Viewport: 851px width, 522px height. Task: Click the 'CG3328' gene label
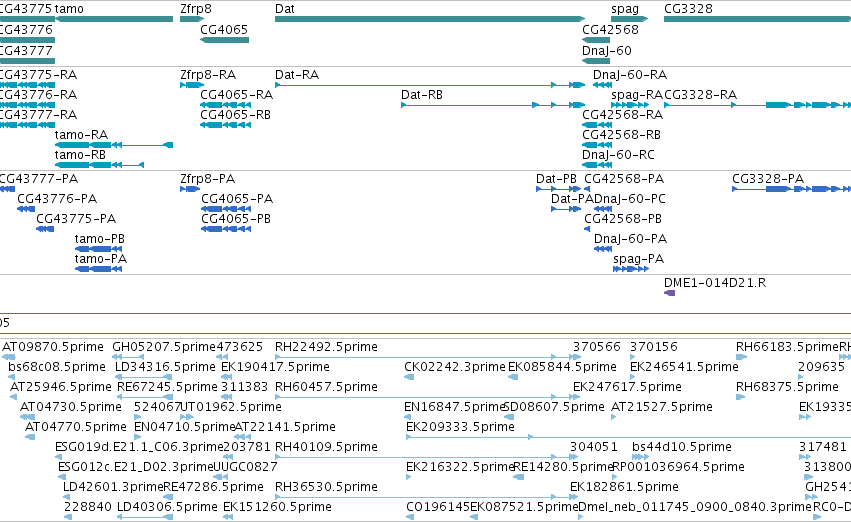[x=688, y=9]
